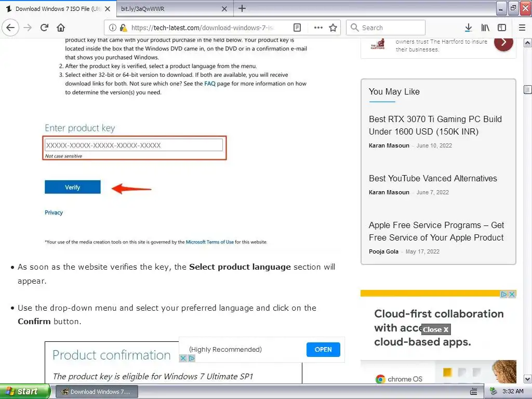Open the on-screen keyboard tray icon

point(474,392)
